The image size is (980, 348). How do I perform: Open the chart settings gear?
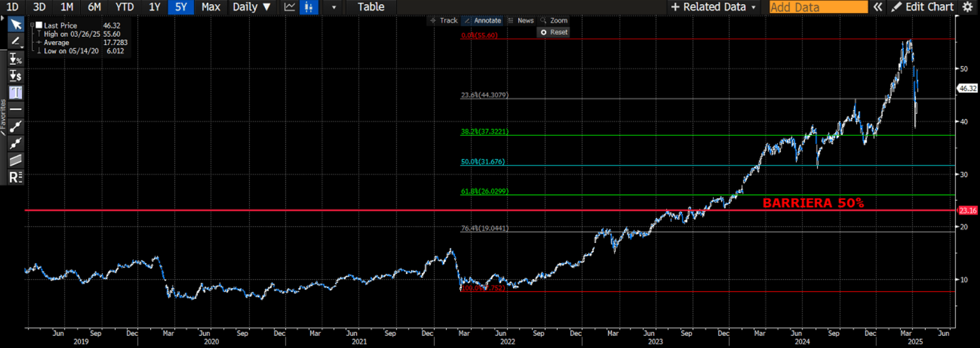point(968,7)
